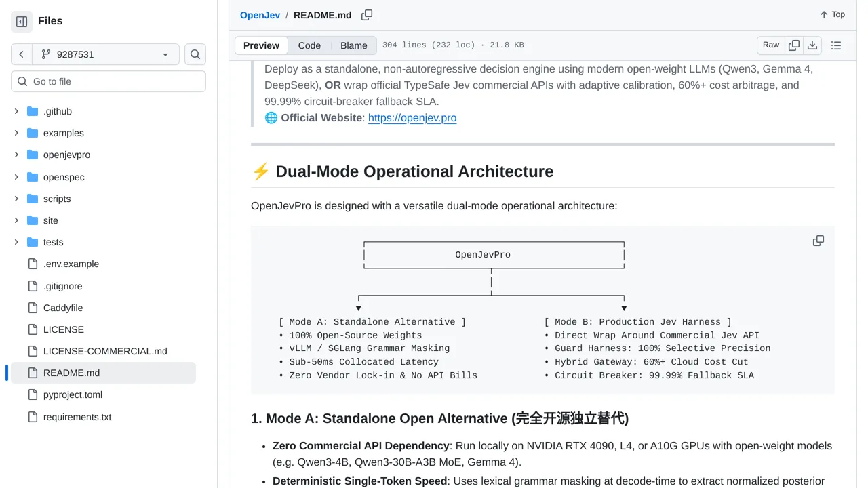Screen dimensions: 868x488
Task: Open the scripts folder
Action: (x=57, y=199)
